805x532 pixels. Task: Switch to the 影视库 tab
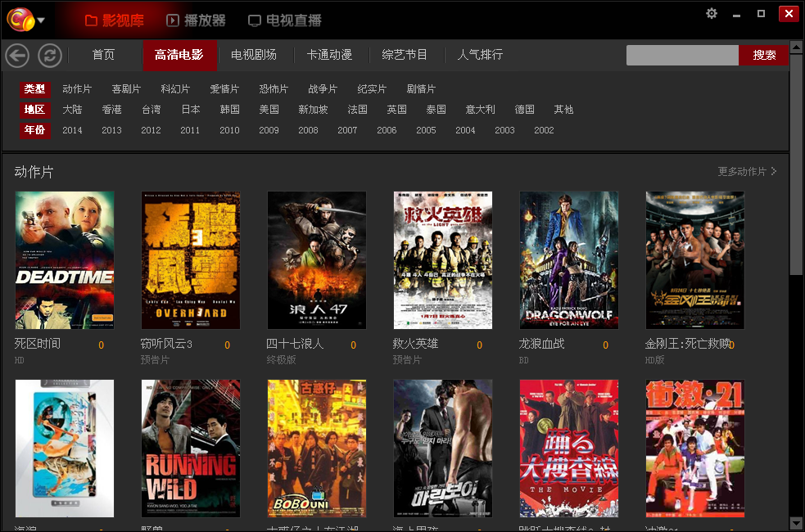(115, 20)
